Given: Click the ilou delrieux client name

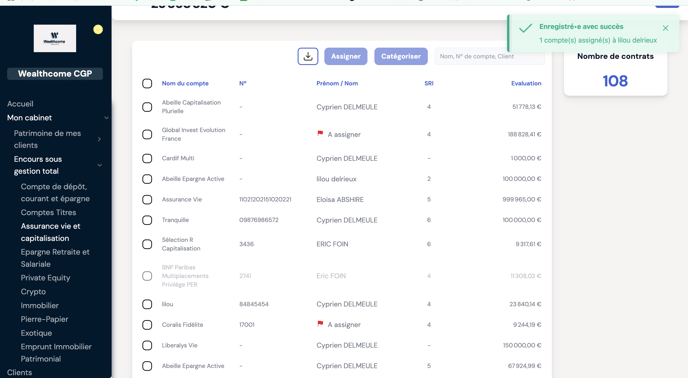Looking at the screenshot, I should point(337,179).
